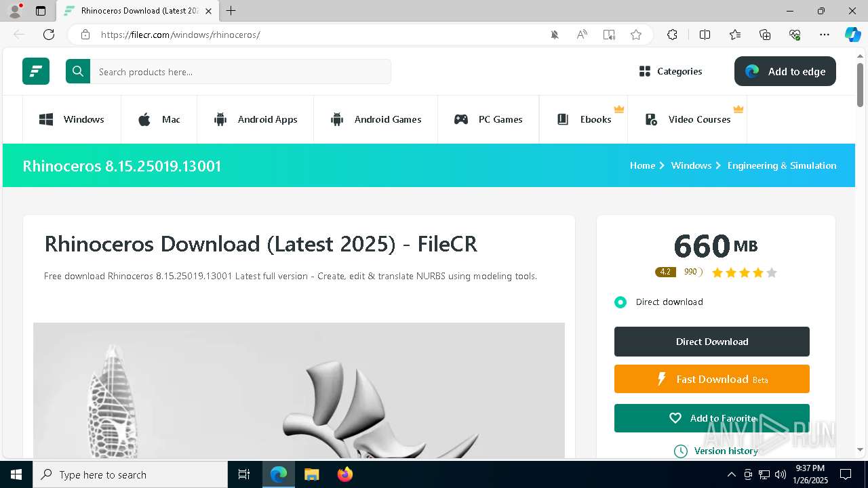
Task: Open Firefox from the taskbar
Action: pyautogui.click(x=345, y=474)
